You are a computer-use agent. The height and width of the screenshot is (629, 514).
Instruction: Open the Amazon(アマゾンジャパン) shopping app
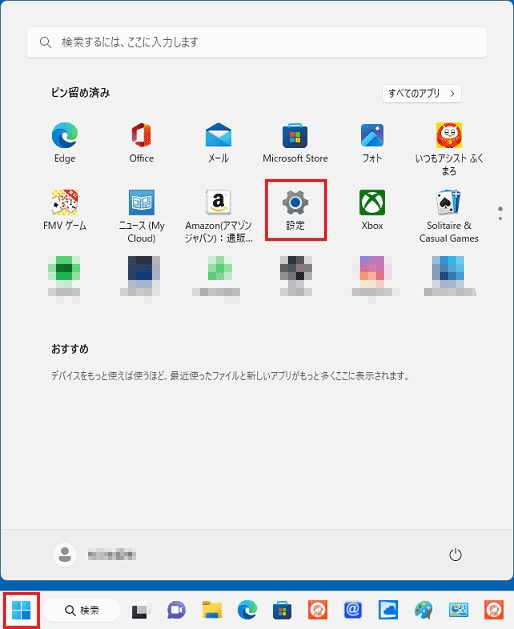pyautogui.click(x=218, y=216)
